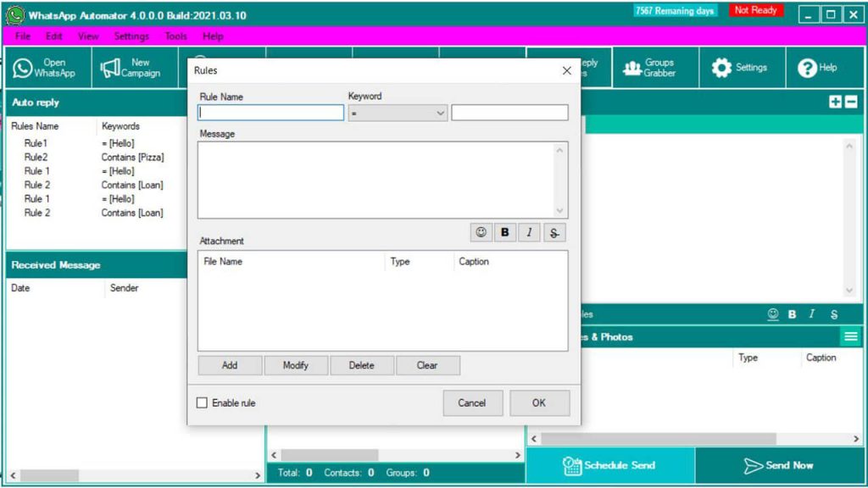Viewport: 868px width, 488px height.
Task: Apply bold formatting in the Rules dialog
Action: click(504, 232)
